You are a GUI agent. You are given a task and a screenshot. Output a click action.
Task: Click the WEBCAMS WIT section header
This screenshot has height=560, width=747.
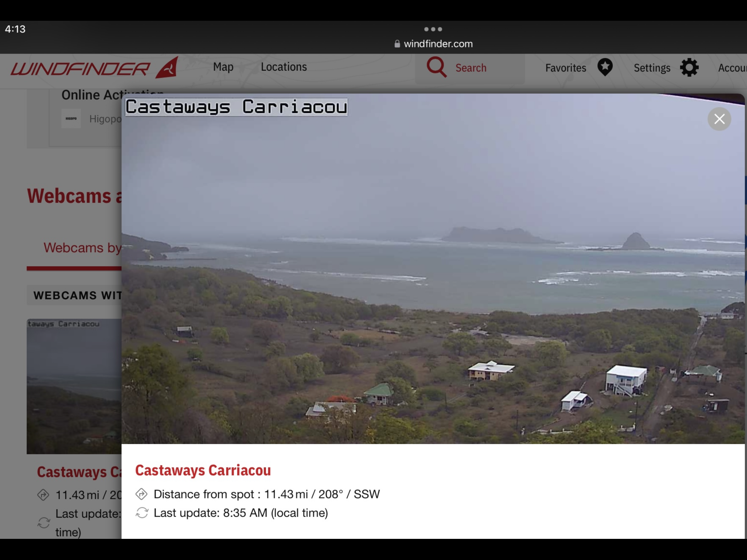74,295
